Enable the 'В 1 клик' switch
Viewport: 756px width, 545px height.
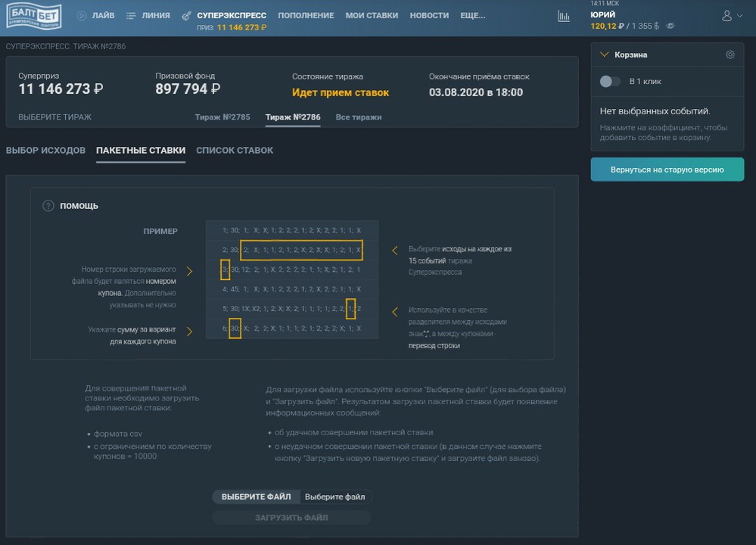point(610,82)
